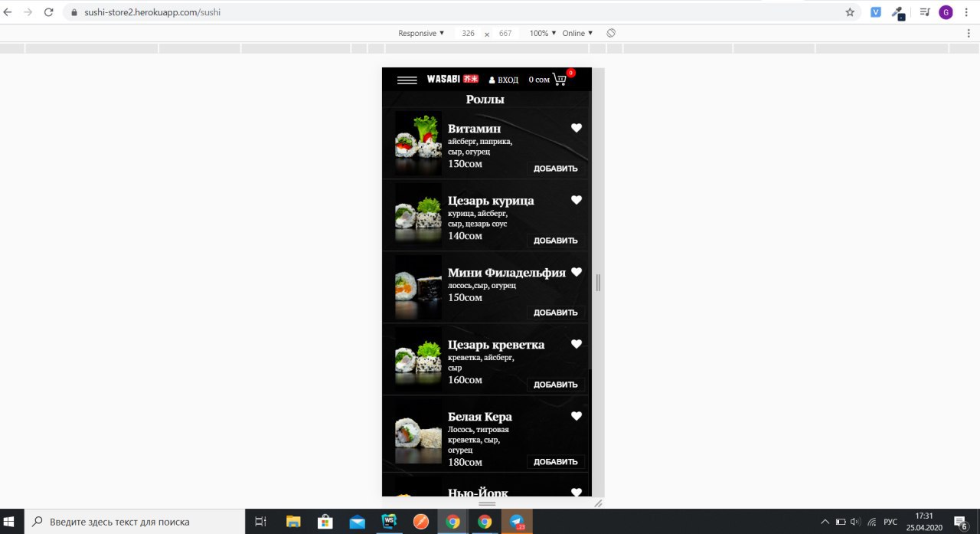Click the rotate device icon
980x534 pixels.
(611, 33)
